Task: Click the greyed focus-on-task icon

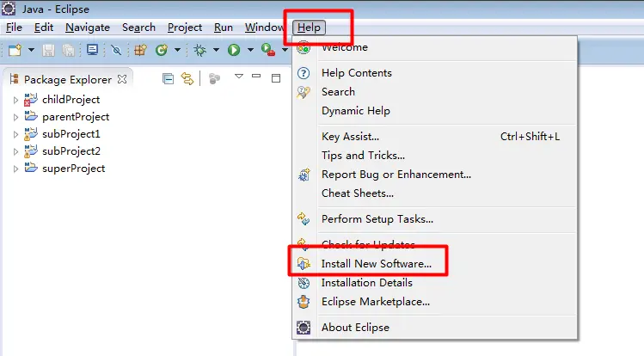Action: coord(214,78)
